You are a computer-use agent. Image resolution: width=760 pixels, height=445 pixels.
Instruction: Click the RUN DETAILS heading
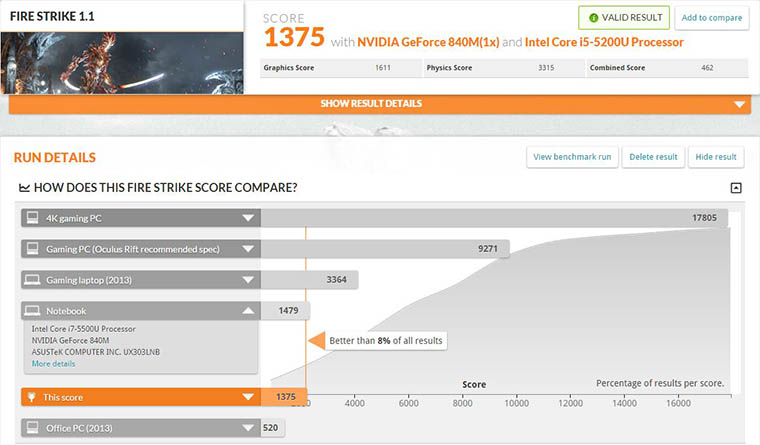pos(55,158)
